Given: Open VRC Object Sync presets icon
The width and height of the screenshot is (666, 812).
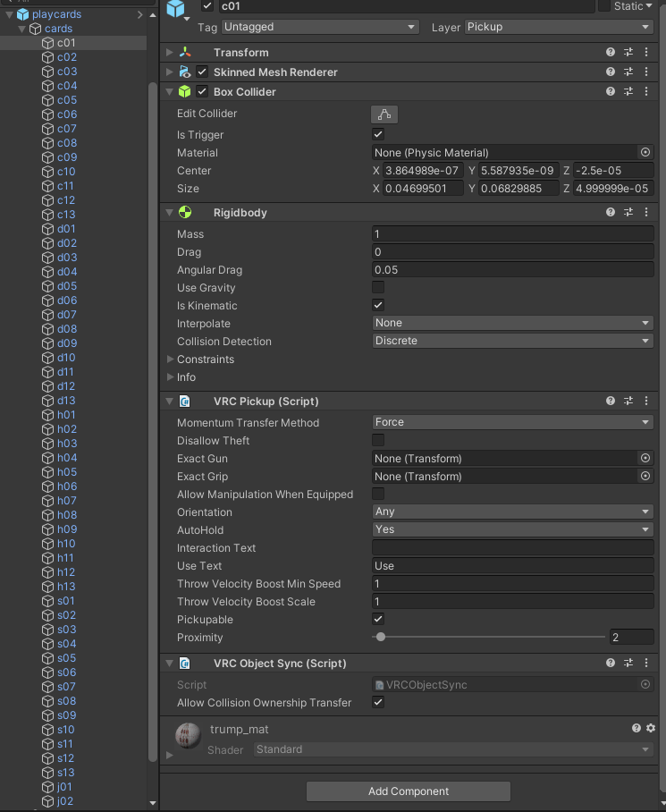Looking at the screenshot, I should (628, 663).
